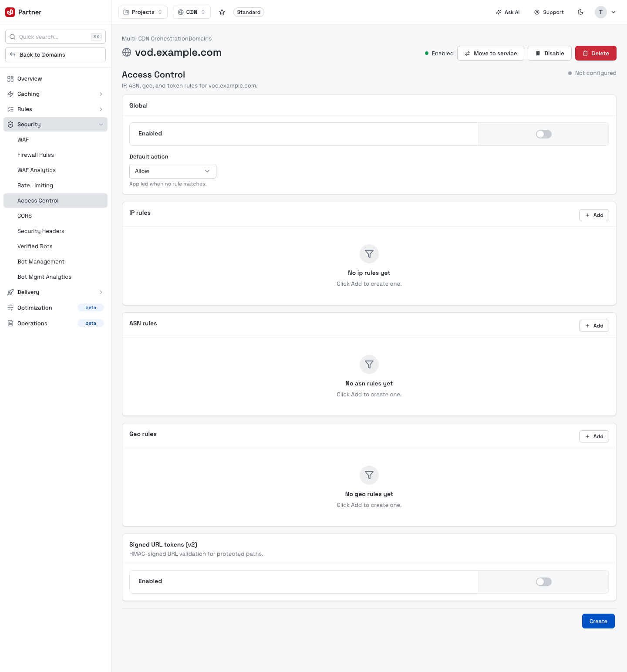Screen dimensions: 627x672
Task: Open the user menu chevron
Action: click(x=614, y=12)
